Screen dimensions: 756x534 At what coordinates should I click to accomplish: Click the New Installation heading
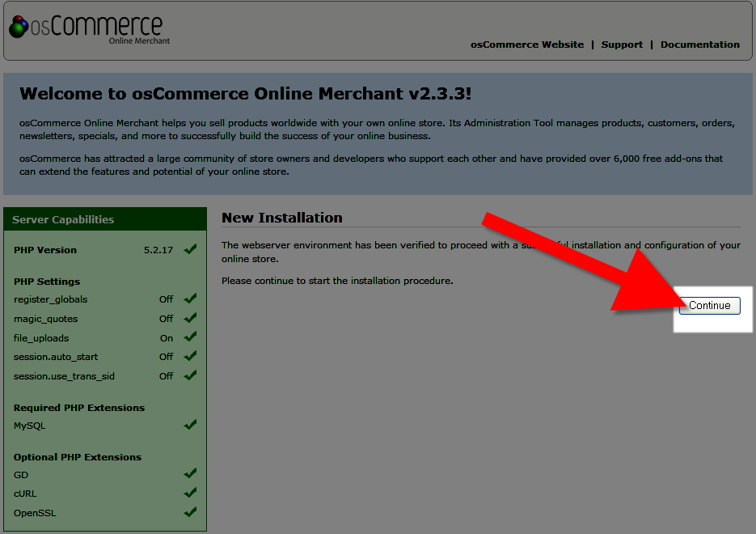[281, 218]
